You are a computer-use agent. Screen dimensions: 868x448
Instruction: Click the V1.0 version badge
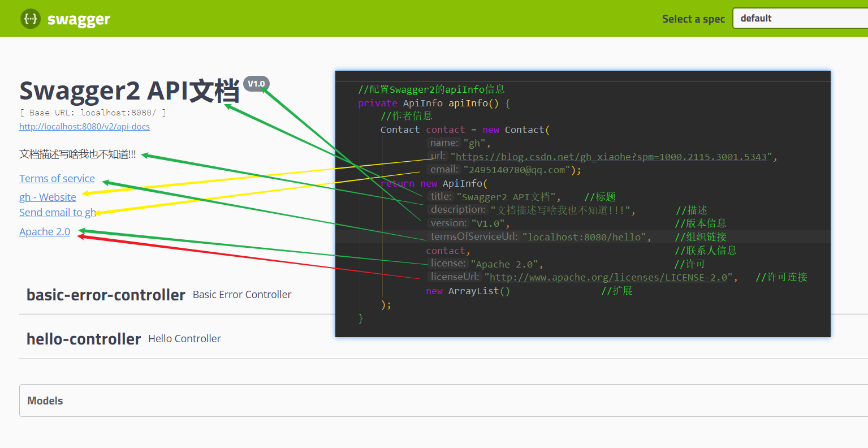click(256, 84)
